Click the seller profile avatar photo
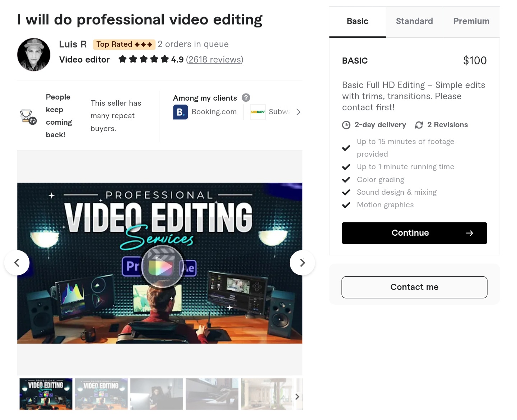517x420 pixels. [34, 55]
